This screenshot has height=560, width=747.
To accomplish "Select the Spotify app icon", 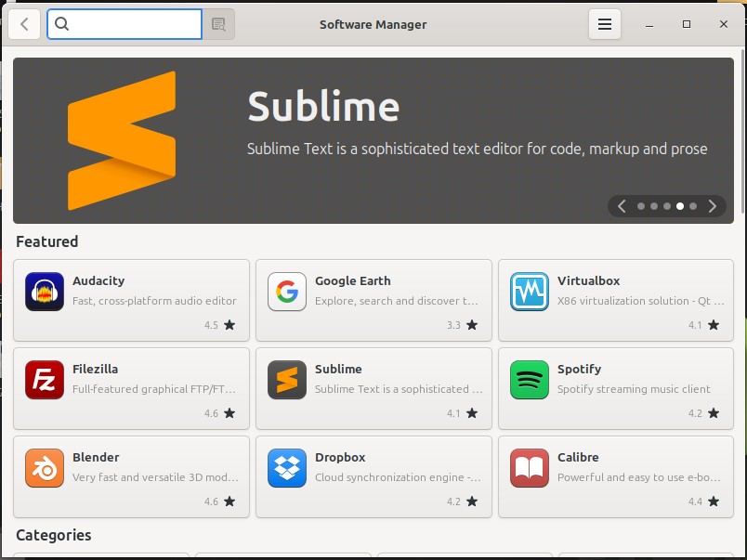I will point(530,379).
